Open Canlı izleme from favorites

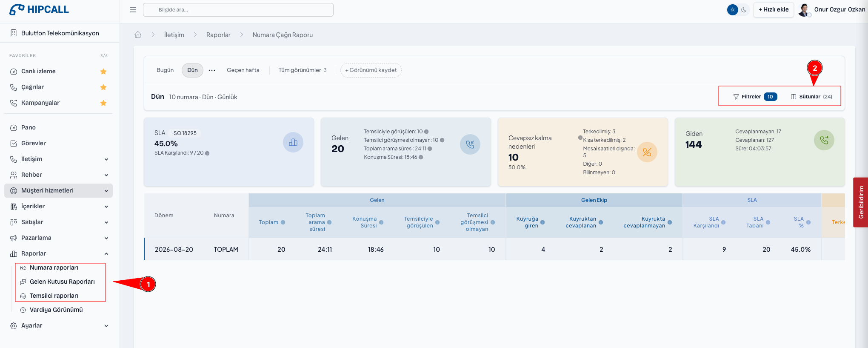38,71
